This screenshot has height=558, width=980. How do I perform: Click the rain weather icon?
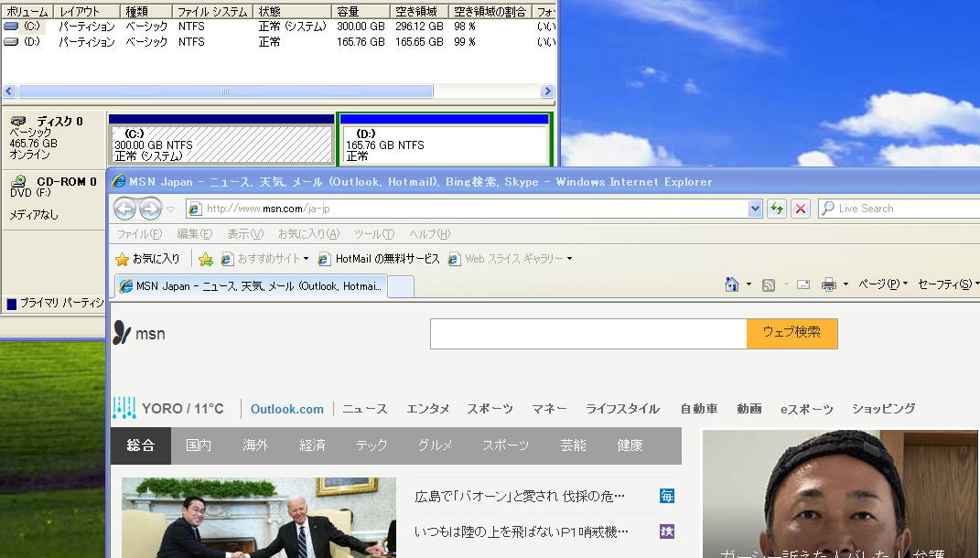124,408
